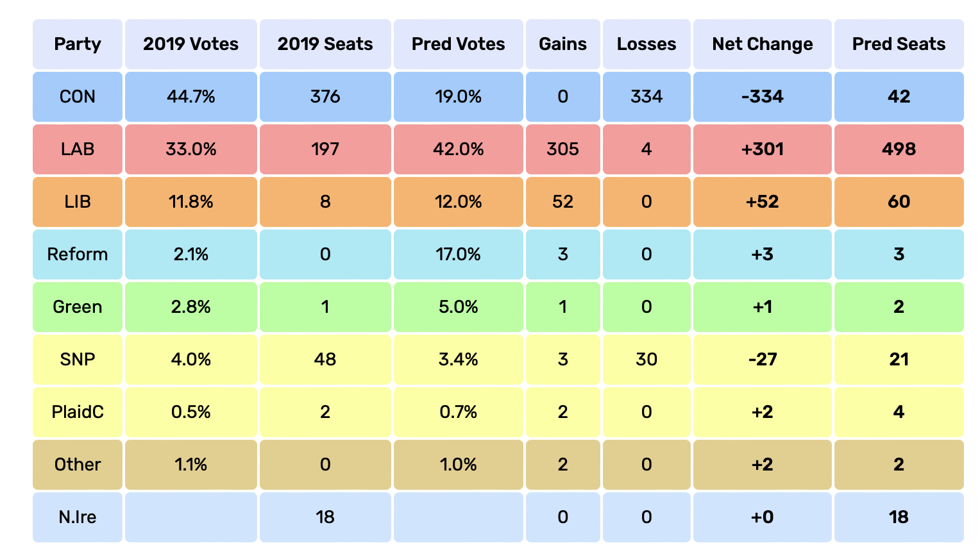Select the LIB party cell

78,202
